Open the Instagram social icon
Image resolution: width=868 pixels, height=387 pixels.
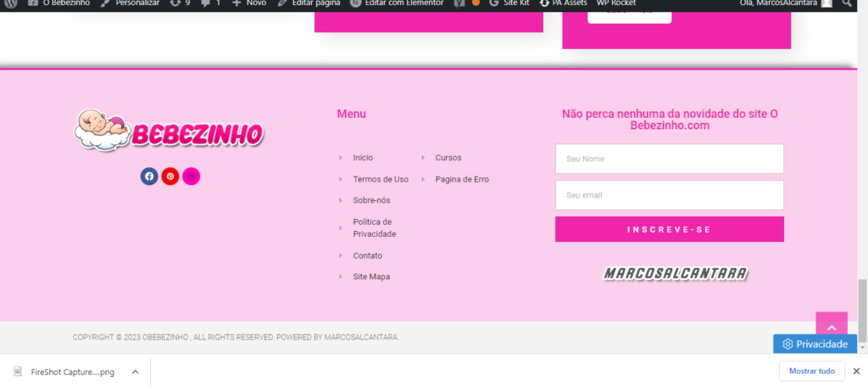coord(192,177)
